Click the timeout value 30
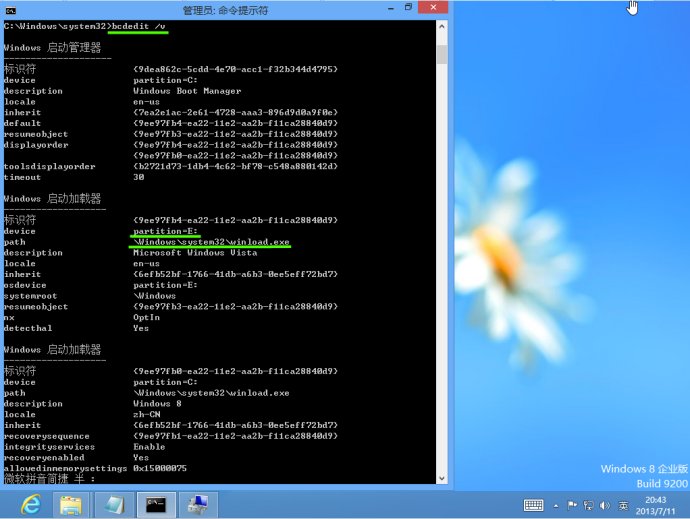The width and height of the screenshot is (690, 519). point(139,177)
